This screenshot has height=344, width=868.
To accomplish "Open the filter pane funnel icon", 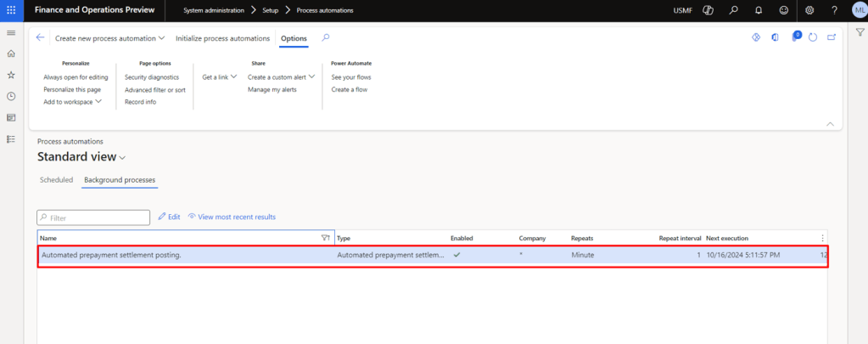I will click(860, 31).
